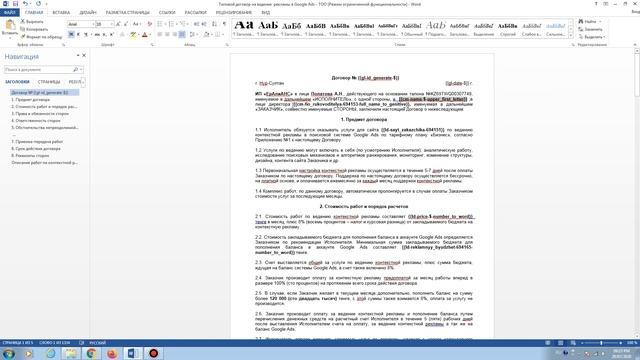Go to heading '1. Предмет договора' in navigation
Screen dimensions: 640x360
[31, 100]
